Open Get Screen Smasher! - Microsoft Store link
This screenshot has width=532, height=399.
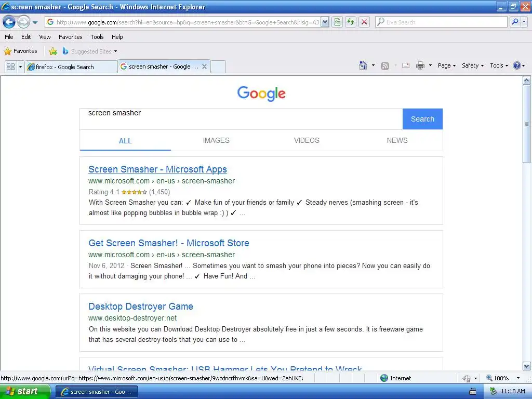pyautogui.click(x=169, y=243)
